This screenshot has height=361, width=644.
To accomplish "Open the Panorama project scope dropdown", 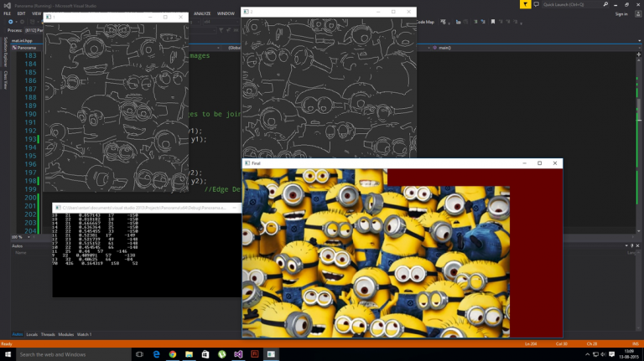I will pyautogui.click(x=27, y=48).
